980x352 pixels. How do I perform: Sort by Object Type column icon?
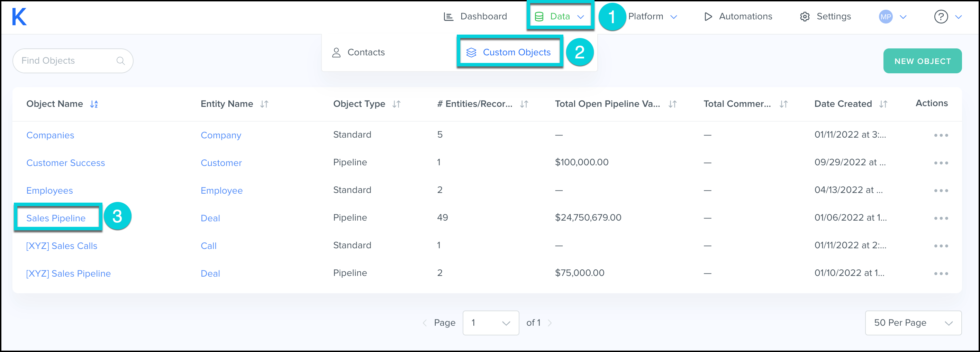point(396,104)
